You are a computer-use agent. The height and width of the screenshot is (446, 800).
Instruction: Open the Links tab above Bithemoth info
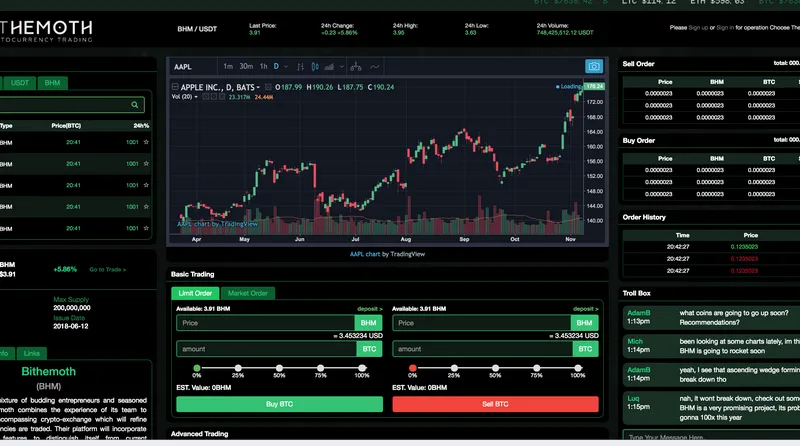pyautogui.click(x=31, y=353)
